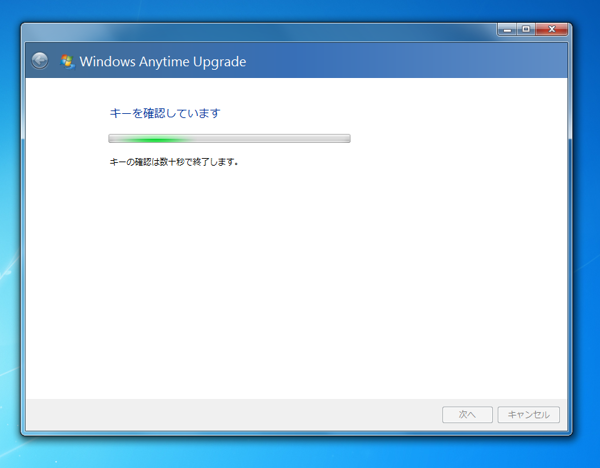This screenshot has height=468, width=600.
Task: Click the back arrow button
Action: click(40, 60)
